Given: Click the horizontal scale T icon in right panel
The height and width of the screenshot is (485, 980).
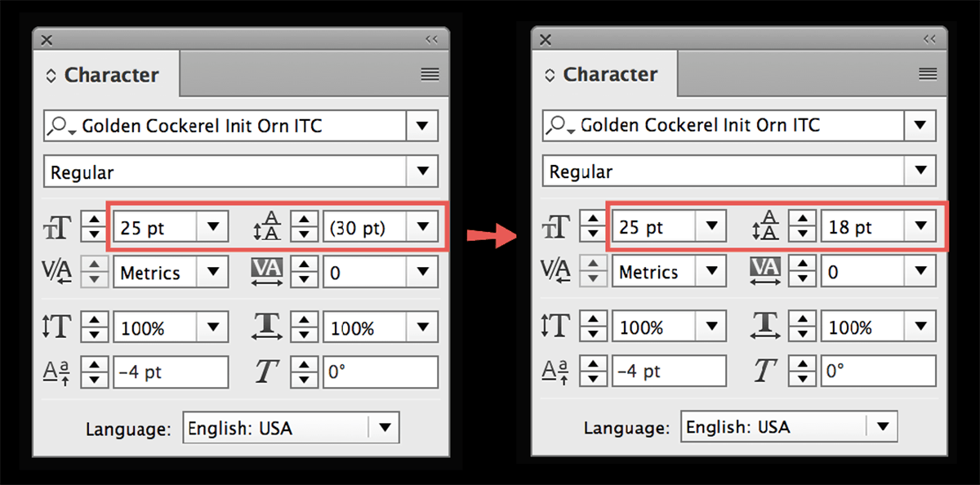Looking at the screenshot, I should point(765,327).
